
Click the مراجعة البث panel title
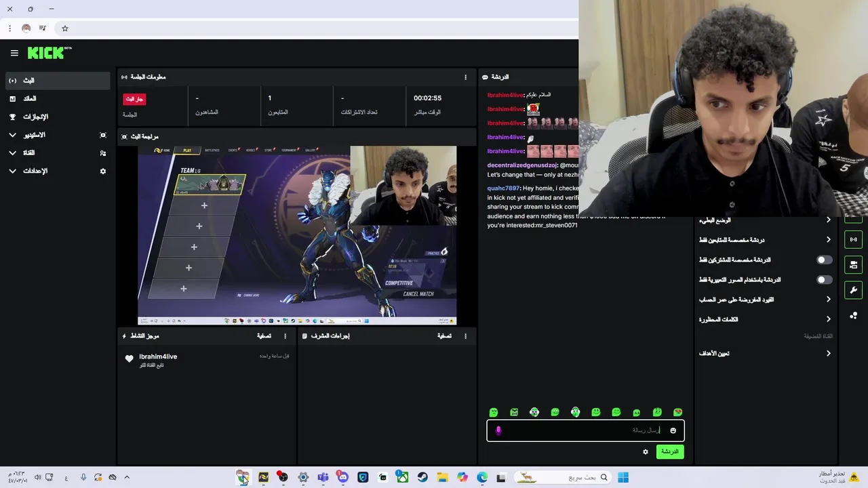(145, 137)
